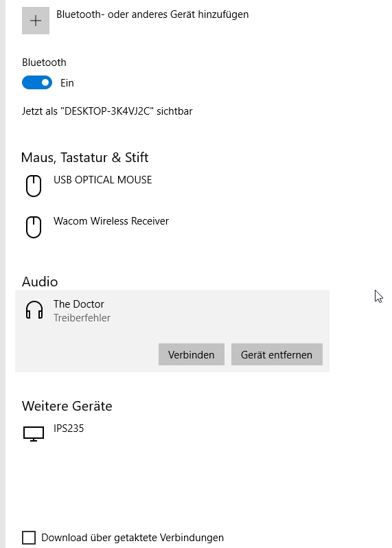The height and width of the screenshot is (548, 392).
Task: Click the Gerät entfernen button
Action: click(x=277, y=355)
